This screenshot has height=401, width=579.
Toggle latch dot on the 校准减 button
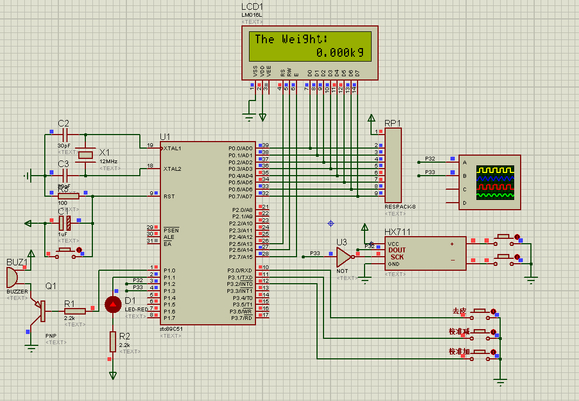(x=493, y=332)
